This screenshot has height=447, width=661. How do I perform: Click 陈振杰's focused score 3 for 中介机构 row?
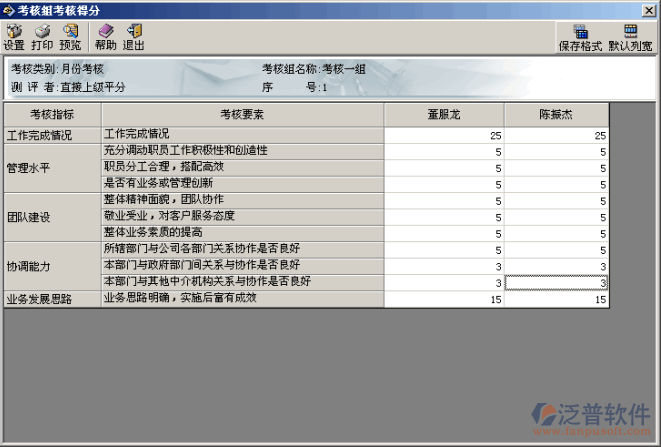[x=556, y=283]
